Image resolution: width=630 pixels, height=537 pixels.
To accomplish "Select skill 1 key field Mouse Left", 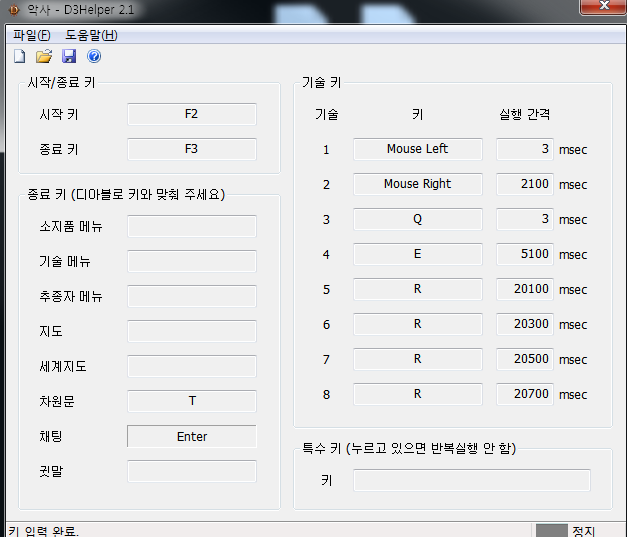I will point(417,149).
